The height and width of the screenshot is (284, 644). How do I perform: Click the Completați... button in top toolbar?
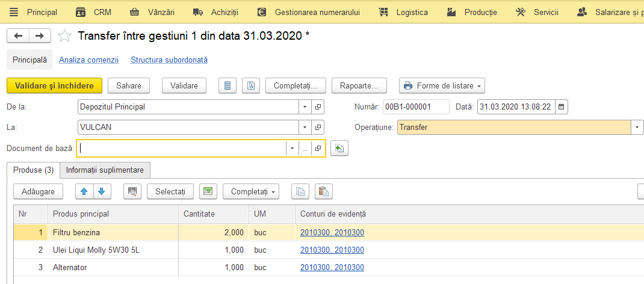[x=296, y=86]
